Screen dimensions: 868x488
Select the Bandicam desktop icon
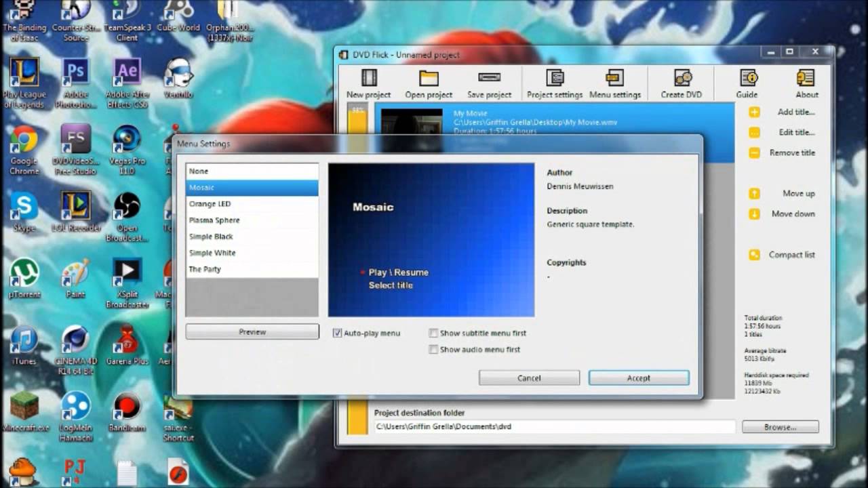[x=127, y=411]
